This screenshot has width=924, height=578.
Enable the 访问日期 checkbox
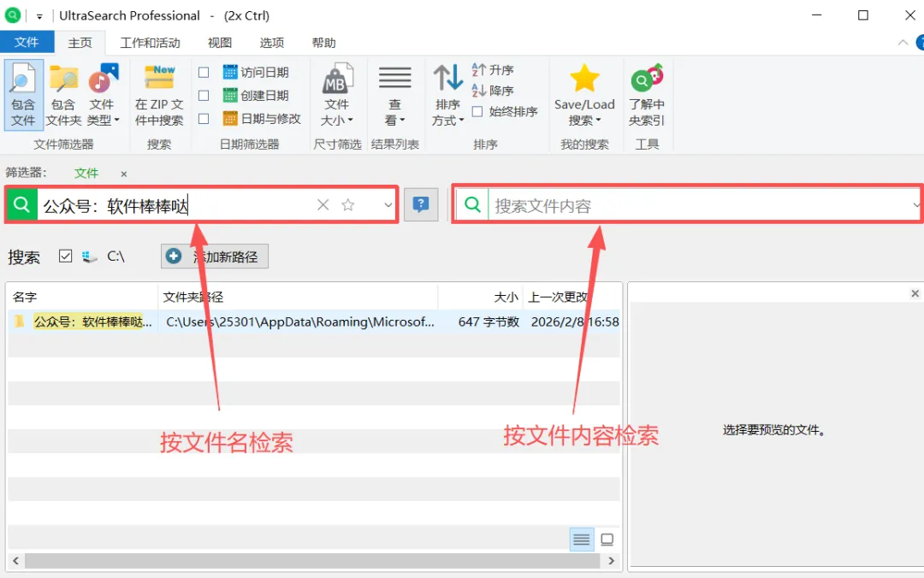[204, 73]
